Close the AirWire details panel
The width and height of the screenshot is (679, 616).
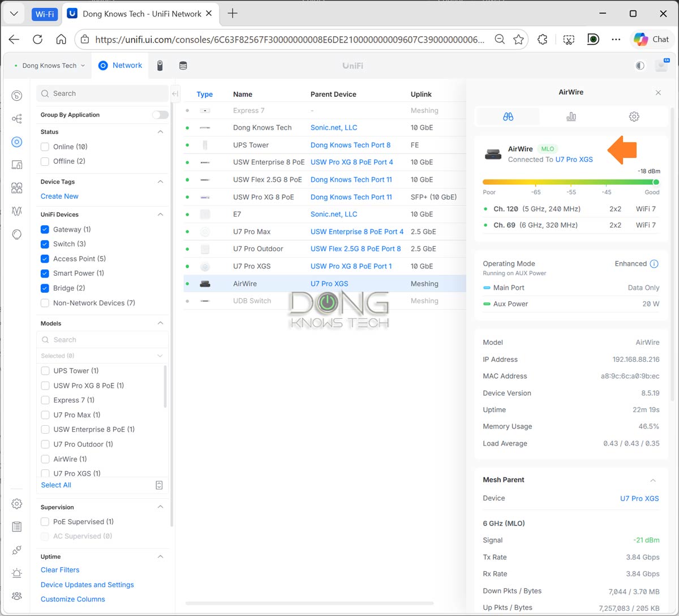[658, 92]
